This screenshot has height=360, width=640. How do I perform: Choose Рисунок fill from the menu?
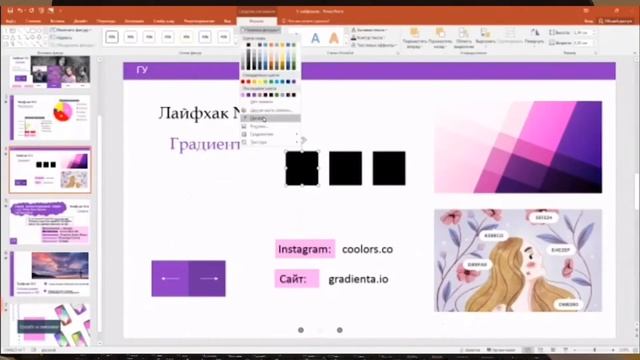point(270,126)
